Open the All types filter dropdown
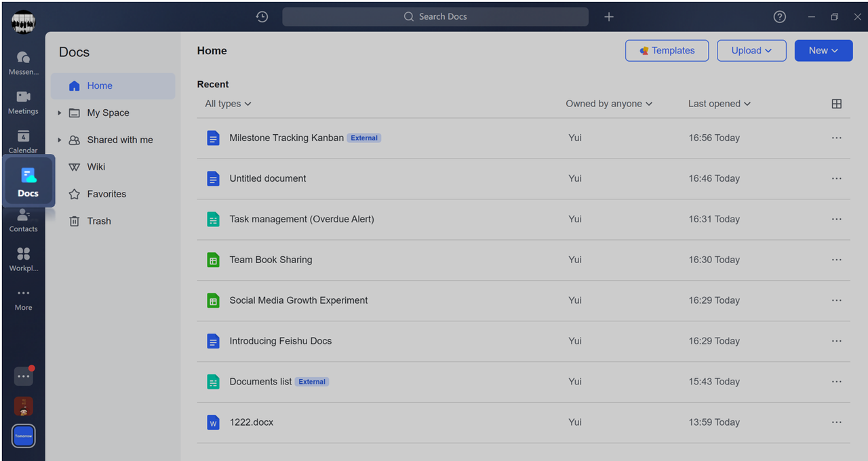Screen dimensions: 868x461 coord(228,104)
